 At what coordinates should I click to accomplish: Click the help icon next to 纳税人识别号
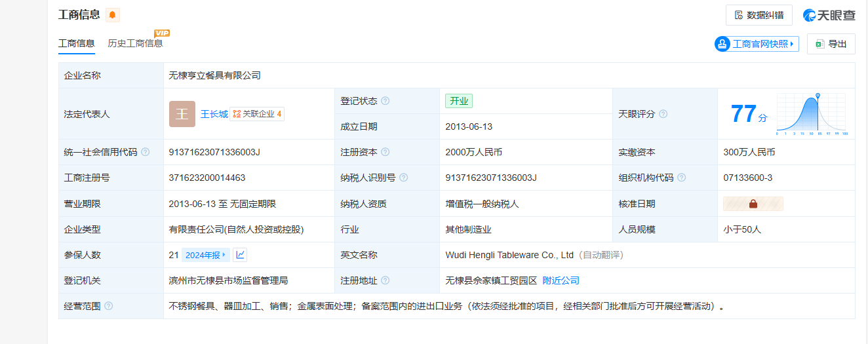404,178
